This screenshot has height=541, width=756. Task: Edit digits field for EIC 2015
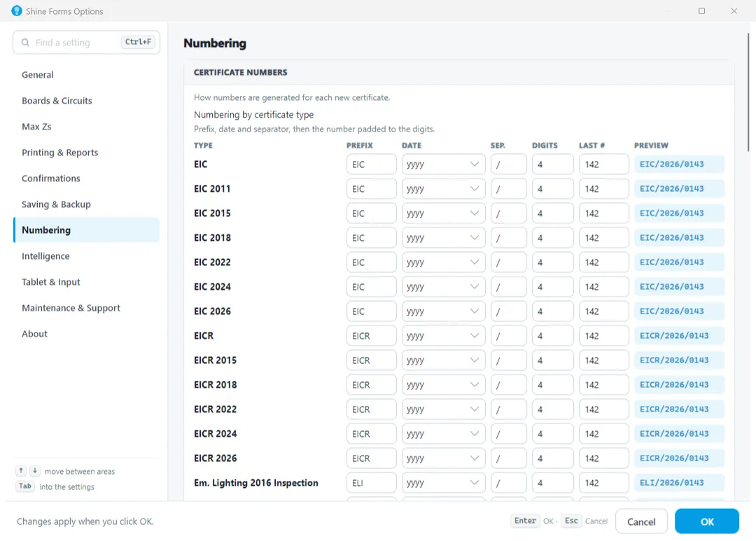coord(552,213)
